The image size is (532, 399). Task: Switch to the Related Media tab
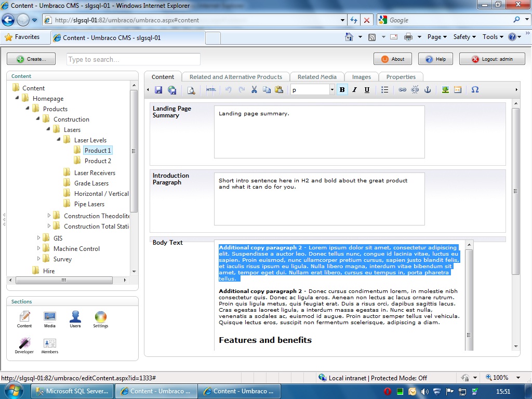[x=317, y=77]
